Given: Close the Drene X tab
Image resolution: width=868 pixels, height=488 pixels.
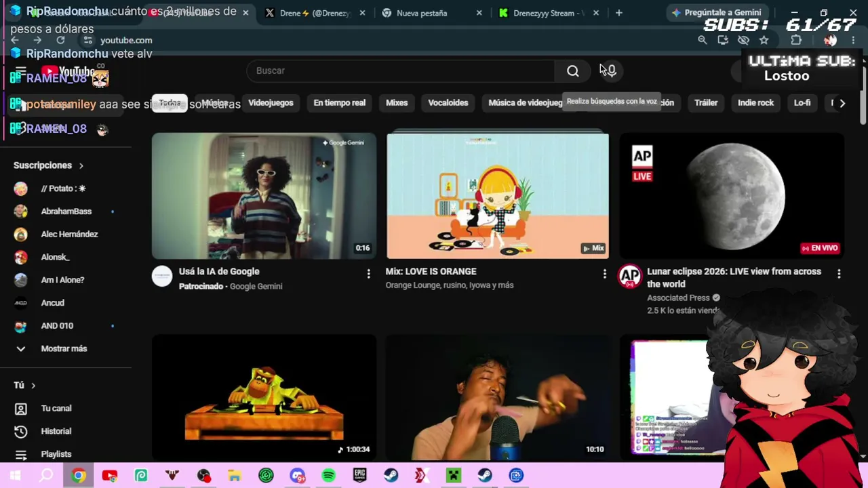Looking at the screenshot, I should pyautogui.click(x=363, y=13).
